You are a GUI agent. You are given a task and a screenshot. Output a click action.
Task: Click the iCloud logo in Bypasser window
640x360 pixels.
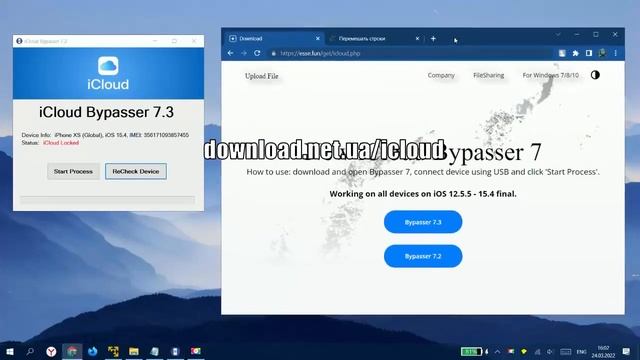pyautogui.click(x=108, y=66)
